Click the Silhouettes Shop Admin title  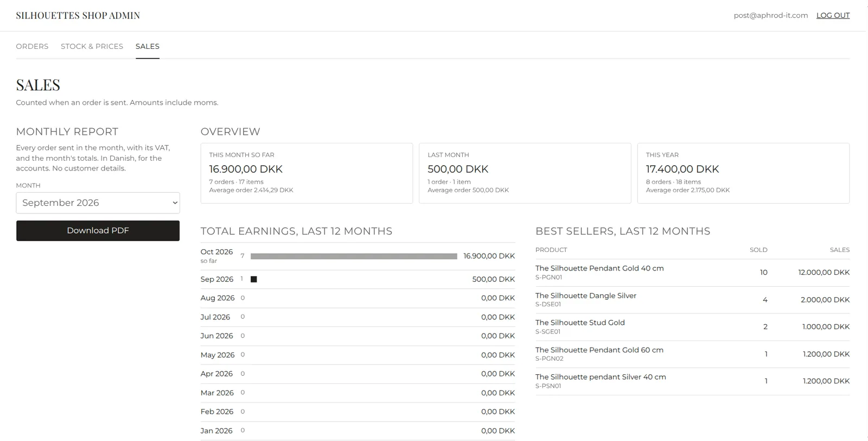coord(78,15)
